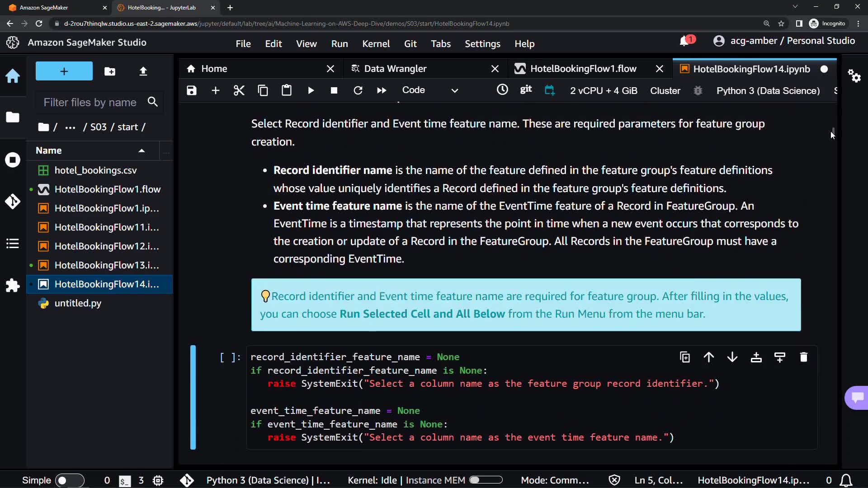Toggle the Instance MEM switch
This screenshot has width=868, height=488.
coord(486,480)
